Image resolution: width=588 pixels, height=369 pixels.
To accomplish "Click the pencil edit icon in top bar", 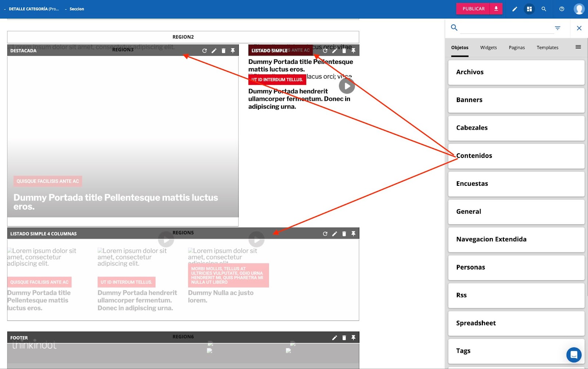I will (514, 9).
